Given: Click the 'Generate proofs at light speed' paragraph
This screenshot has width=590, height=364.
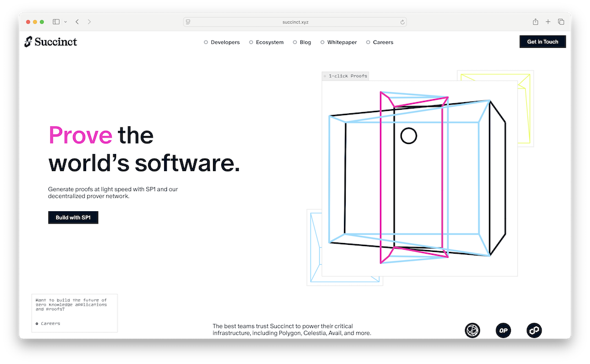Looking at the screenshot, I should tap(113, 193).
